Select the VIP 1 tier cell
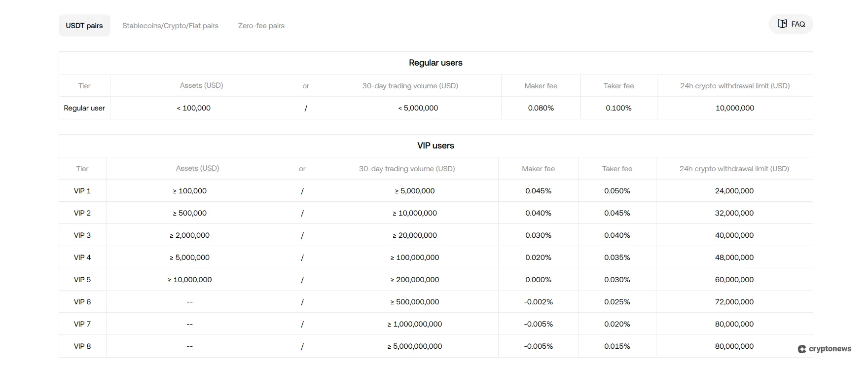The image size is (868, 368). (x=82, y=191)
